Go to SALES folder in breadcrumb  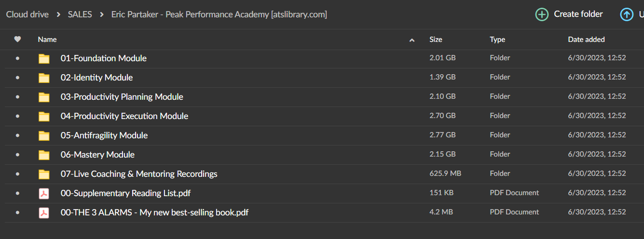tap(80, 14)
